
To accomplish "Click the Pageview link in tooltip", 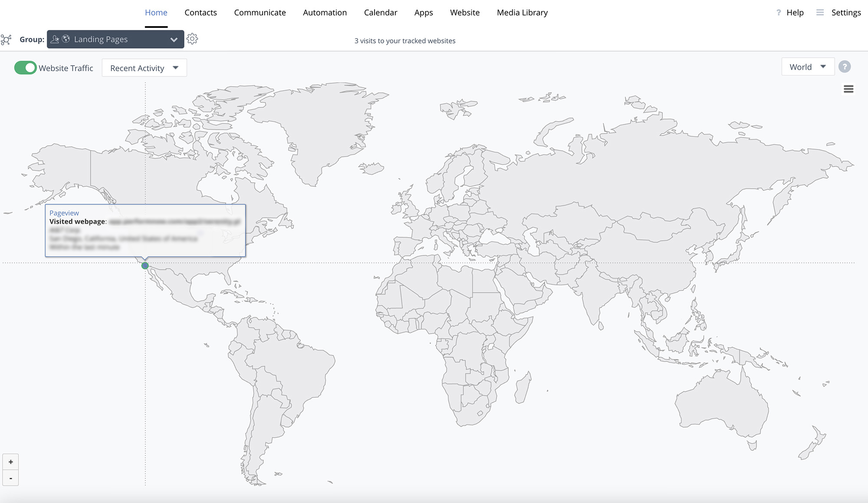I will click(x=64, y=213).
